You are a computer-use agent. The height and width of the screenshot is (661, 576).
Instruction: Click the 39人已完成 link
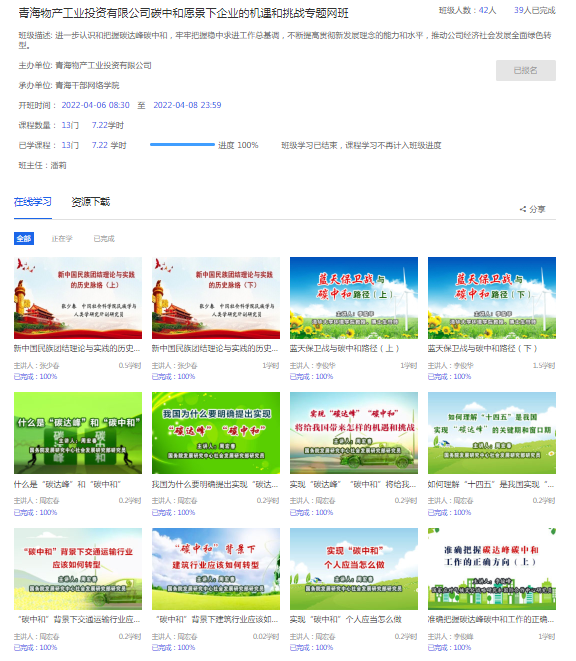tap(534, 10)
